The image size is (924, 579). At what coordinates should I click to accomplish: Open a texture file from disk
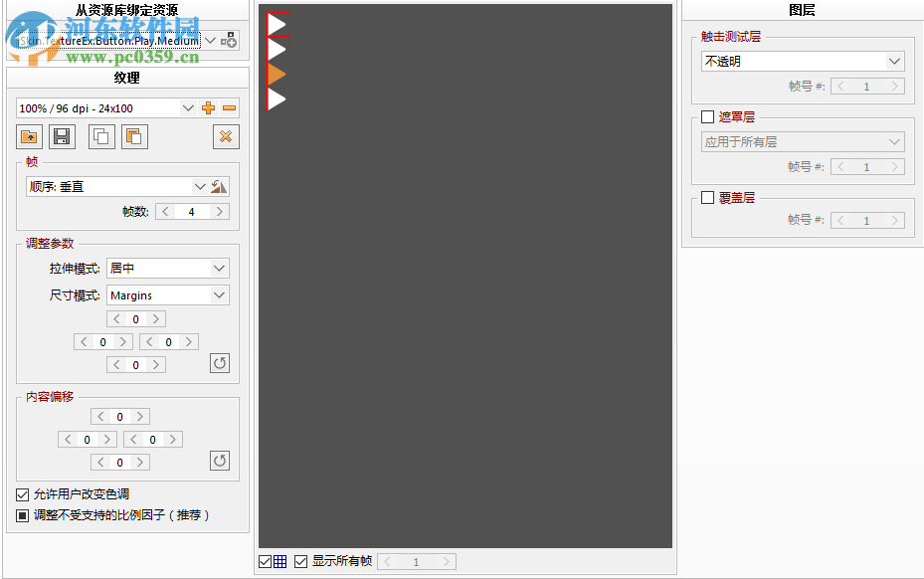click(28, 136)
